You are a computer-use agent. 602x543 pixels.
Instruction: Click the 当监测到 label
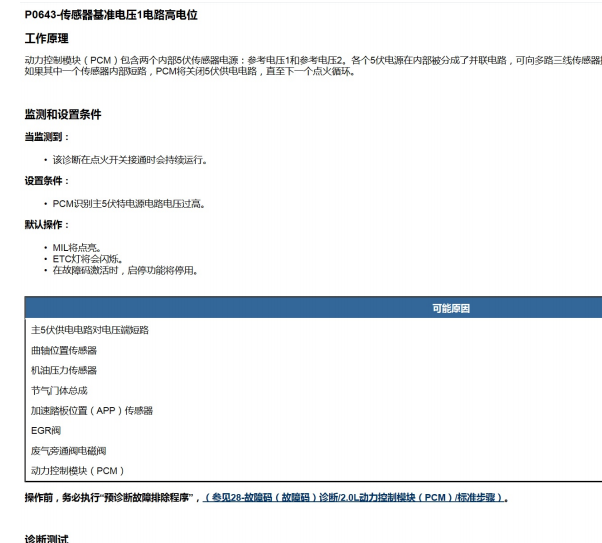[46, 137]
